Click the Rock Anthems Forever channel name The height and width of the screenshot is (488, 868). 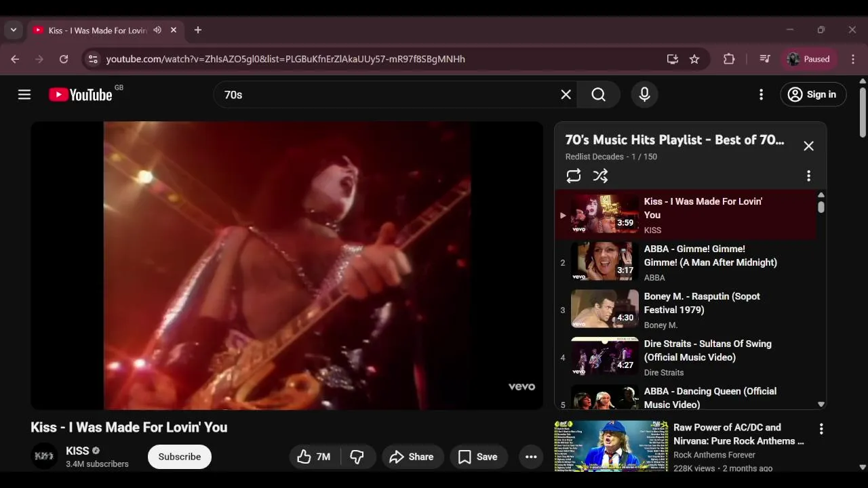coord(714,455)
